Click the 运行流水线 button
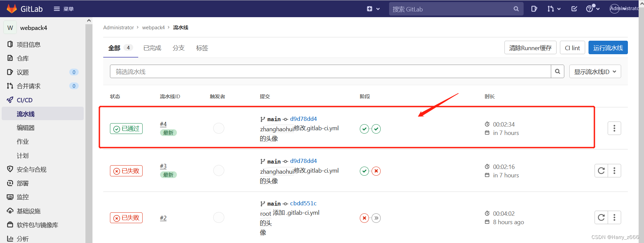 point(608,48)
